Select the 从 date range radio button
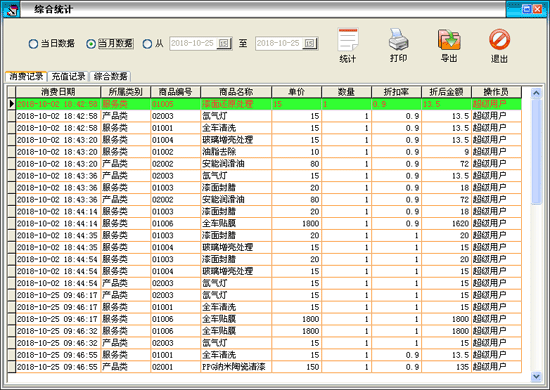 click(147, 44)
